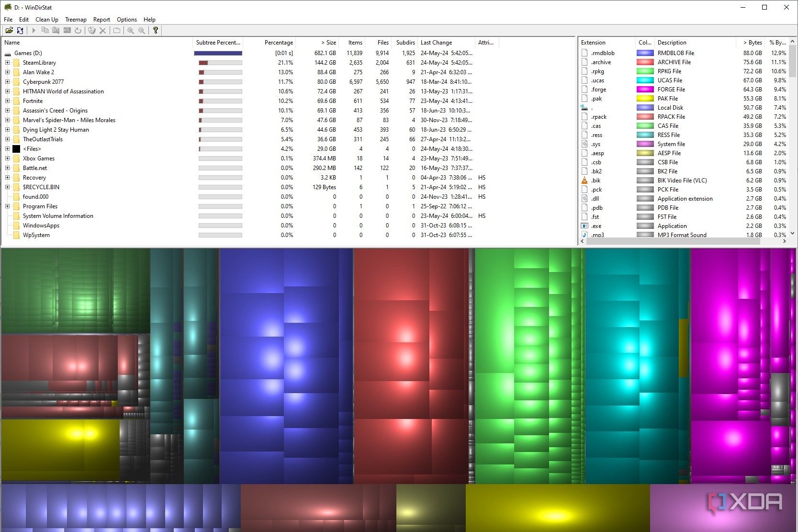The height and width of the screenshot is (532, 798).
Task: Click the Games (D:) drive icon
Action: coord(8,54)
